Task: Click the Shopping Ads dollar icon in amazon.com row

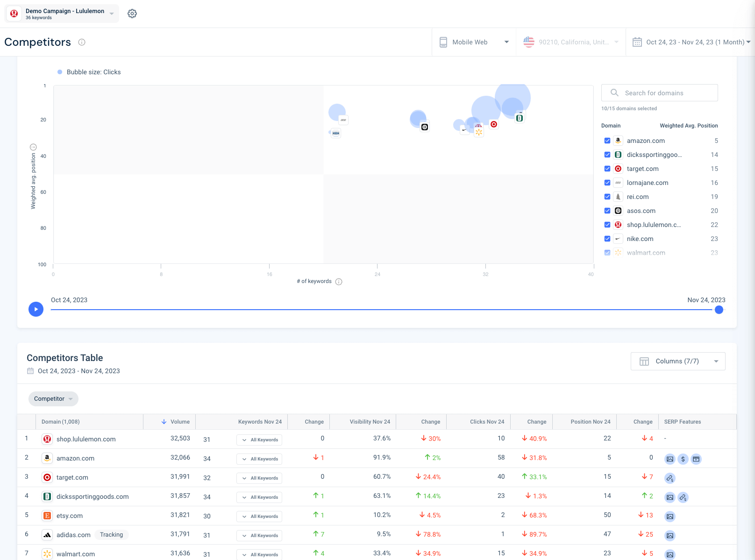Action: (x=683, y=459)
